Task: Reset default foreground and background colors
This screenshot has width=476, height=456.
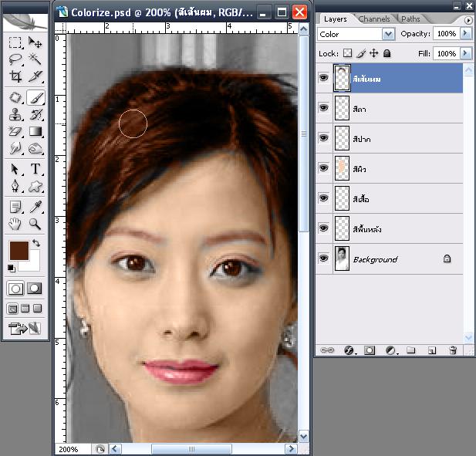Action: [x=12, y=268]
